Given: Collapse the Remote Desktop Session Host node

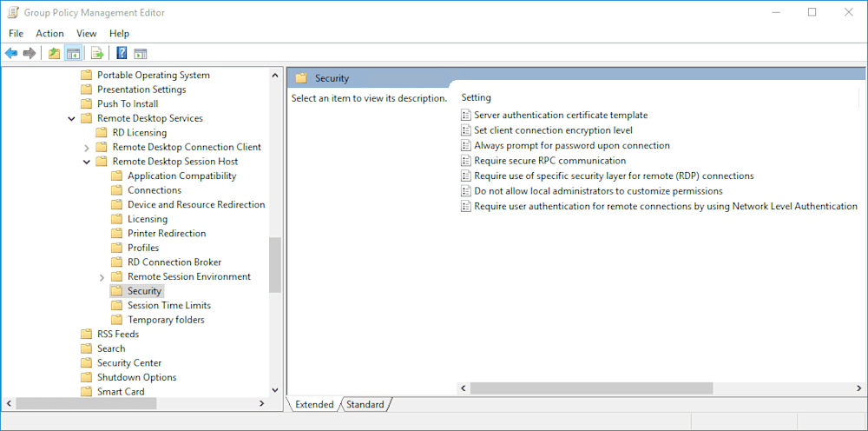Looking at the screenshot, I should (86, 162).
